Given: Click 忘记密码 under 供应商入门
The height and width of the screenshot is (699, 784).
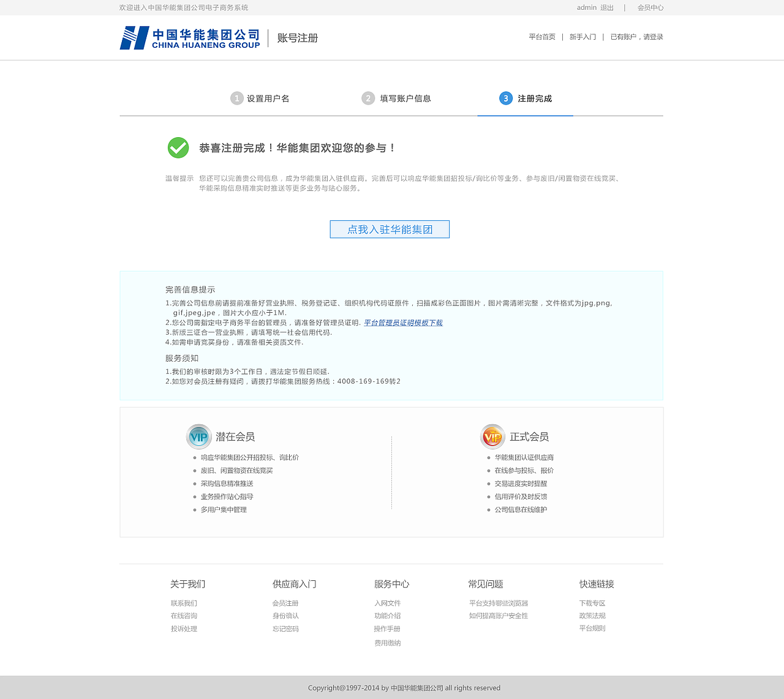Looking at the screenshot, I should coord(285,629).
